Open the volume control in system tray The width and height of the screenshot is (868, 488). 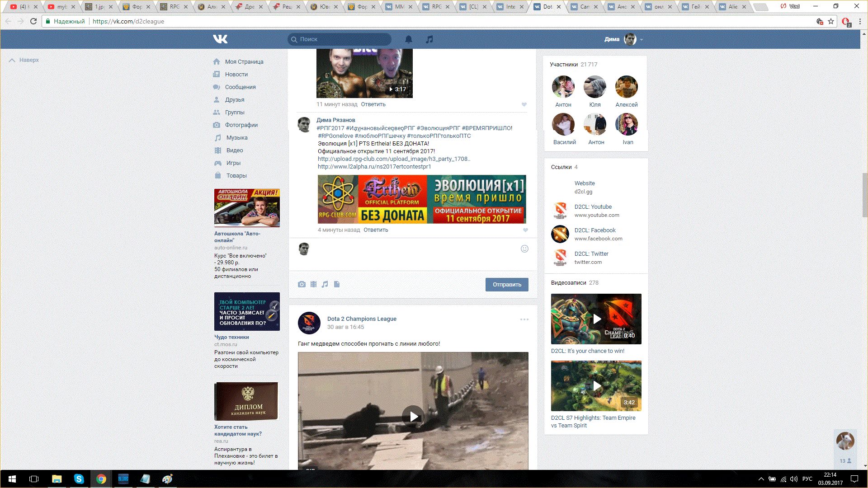click(x=794, y=479)
